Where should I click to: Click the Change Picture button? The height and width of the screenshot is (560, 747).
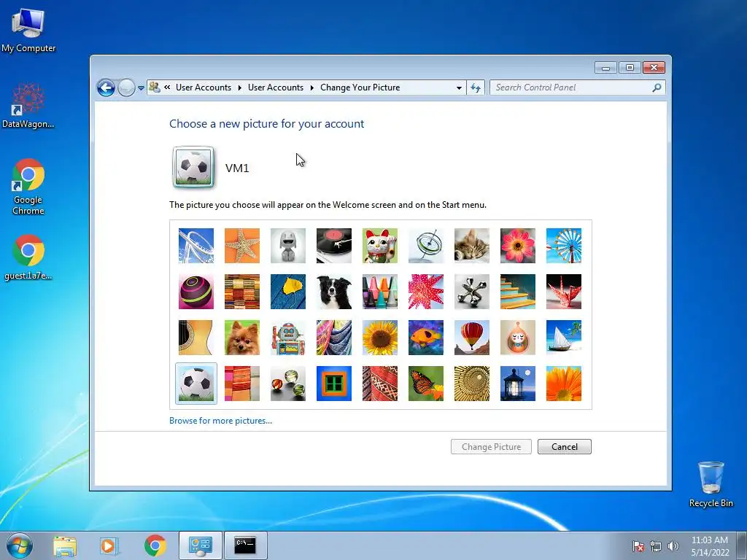tap(491, 447)
